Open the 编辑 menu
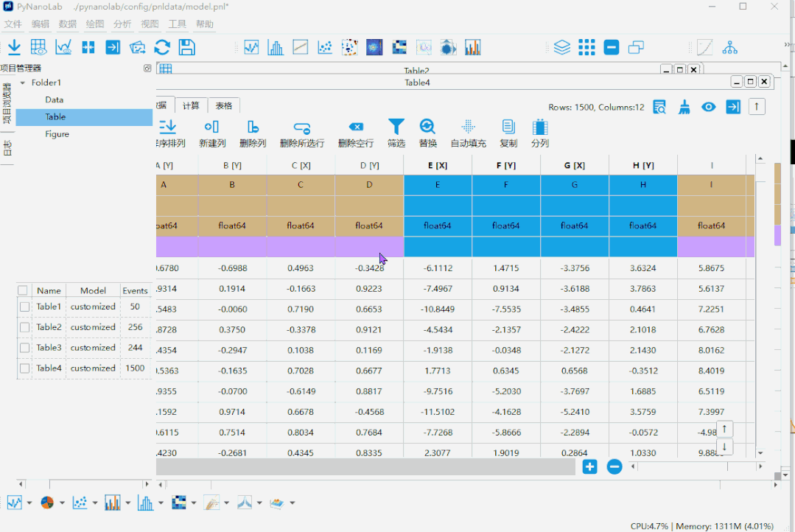Viewport: 795px width, 532px height. pos(40,24)
